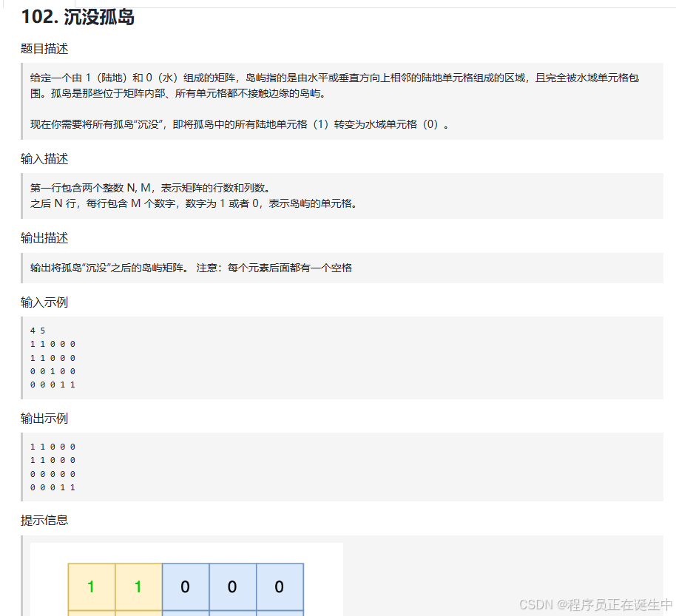Click the heading "输入描述"
Viewport: 676px width, 616px height.
coord(44,159)
